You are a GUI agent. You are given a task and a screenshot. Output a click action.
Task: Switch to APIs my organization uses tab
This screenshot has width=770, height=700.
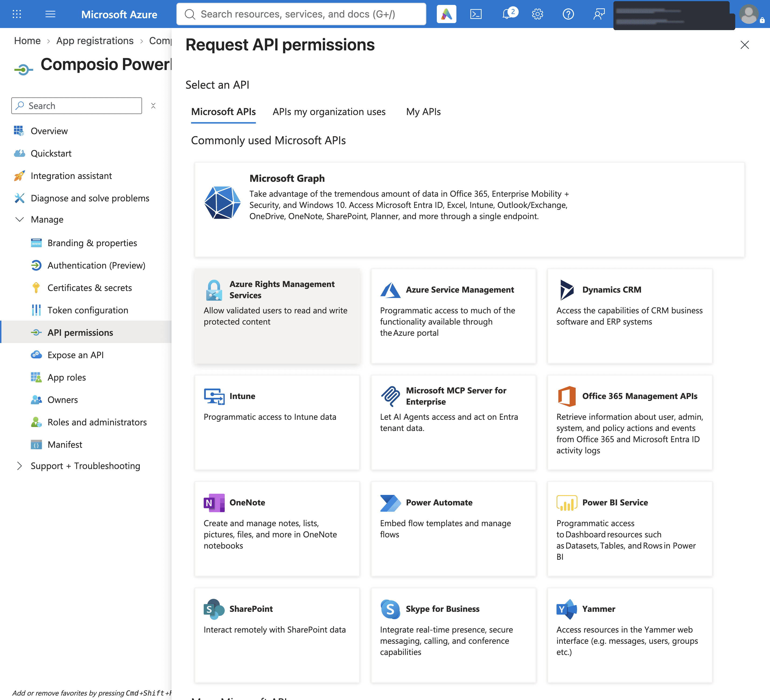tap(329, 112)
